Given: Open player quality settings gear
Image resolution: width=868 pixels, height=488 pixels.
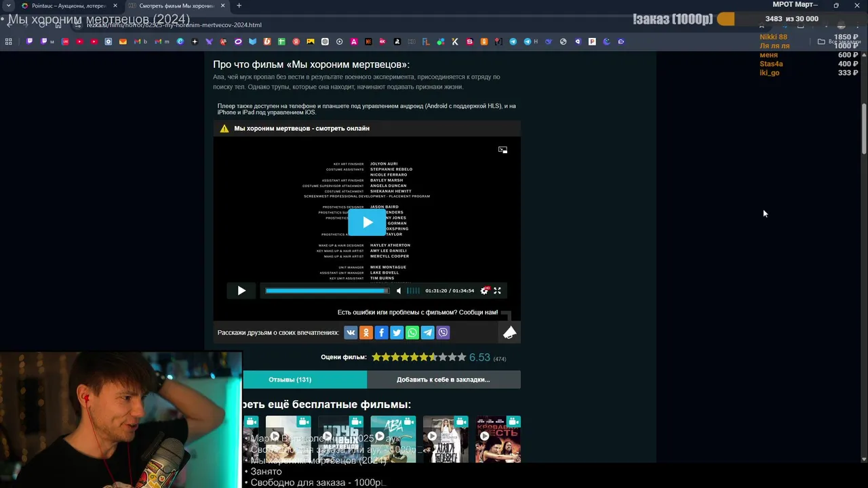Looking at the screenshot, I should [484, 291].
